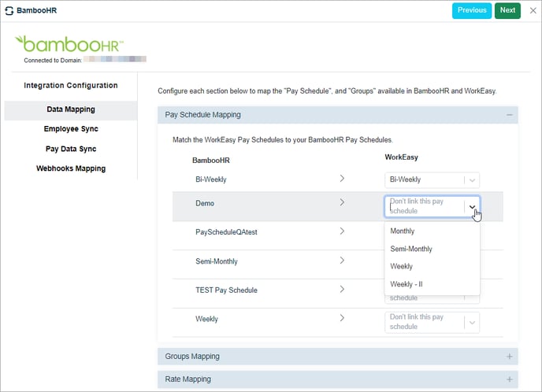Click the arrow icon beside TEST Pay Schedule
Screen dimensions: 542x392
[x=342, y=289]
